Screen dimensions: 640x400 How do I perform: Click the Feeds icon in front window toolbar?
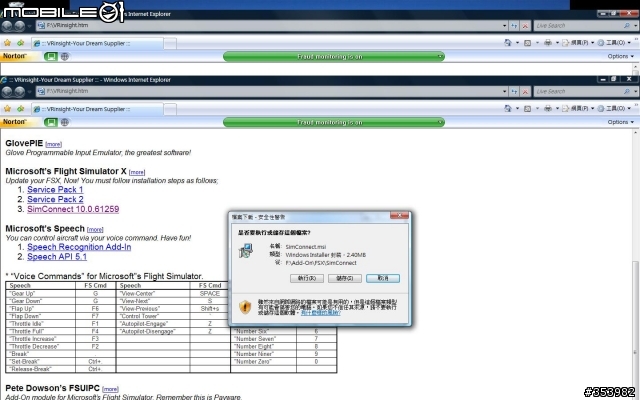pyautogui.click(x=527, y=109)
